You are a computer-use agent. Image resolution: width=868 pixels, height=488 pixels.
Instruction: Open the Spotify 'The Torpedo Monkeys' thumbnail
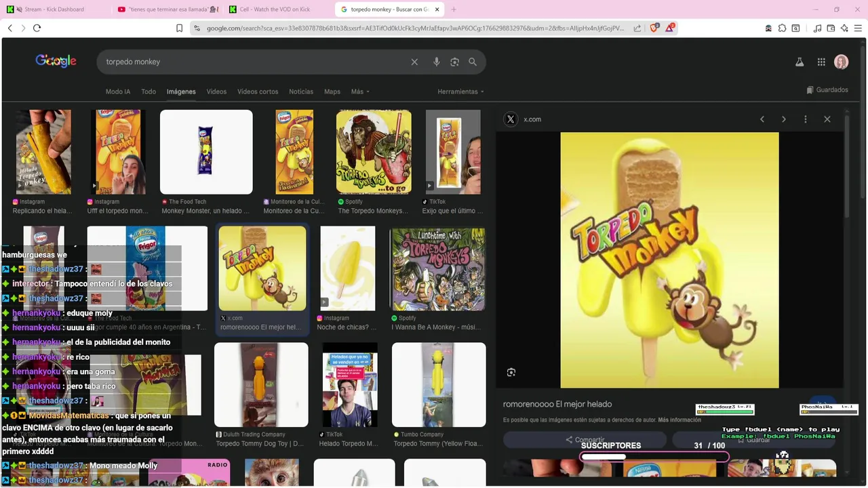point(374,152)
